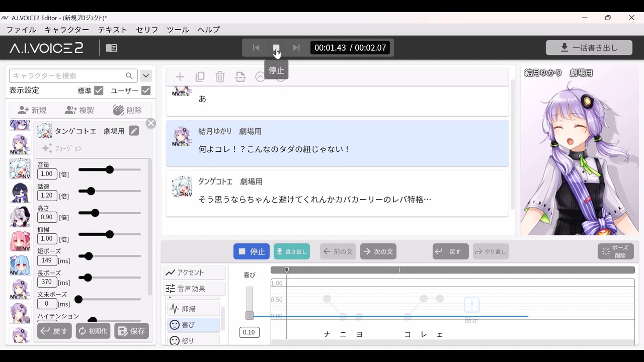Click 複製 to duplicate the character
The image size is (644, 362).
[79, 110]
